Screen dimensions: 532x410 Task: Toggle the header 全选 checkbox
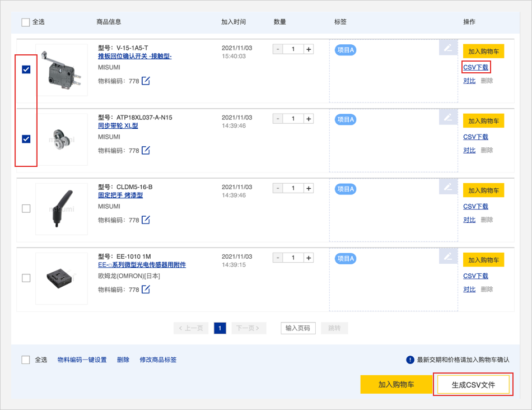point(26,22)
